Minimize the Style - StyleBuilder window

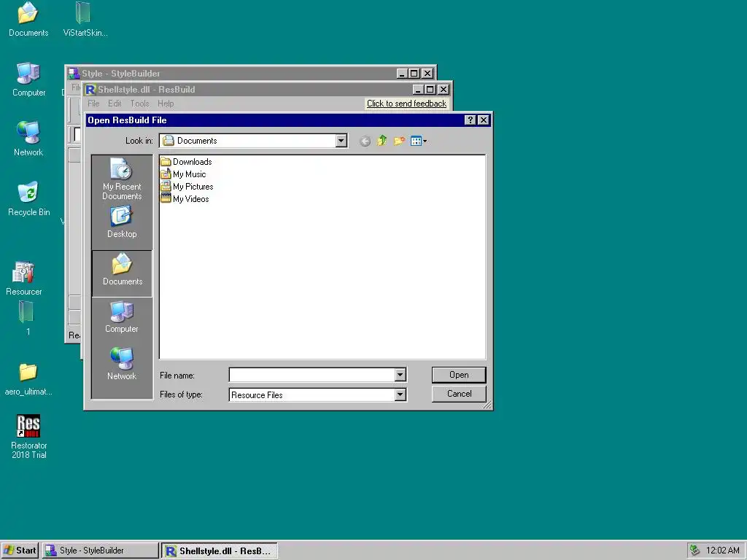coord(402,74)
